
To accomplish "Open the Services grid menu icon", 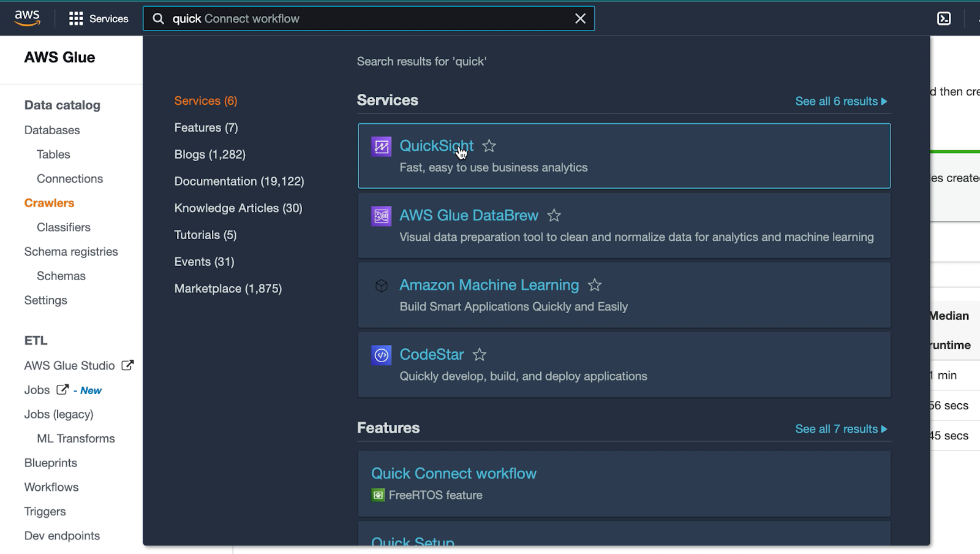I will tap(76, 18).
